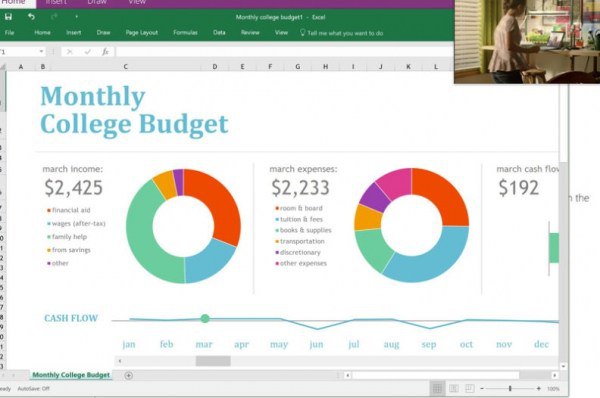The image size is (600, 398).
Task: Click the Insert Function fx icon
Action: click(x=106, y=51)
